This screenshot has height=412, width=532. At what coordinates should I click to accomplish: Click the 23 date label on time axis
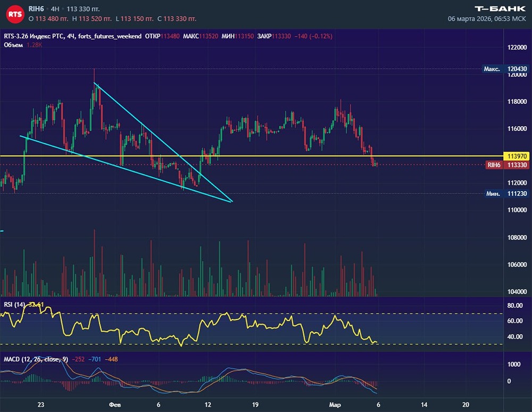[x=41, y=405]
